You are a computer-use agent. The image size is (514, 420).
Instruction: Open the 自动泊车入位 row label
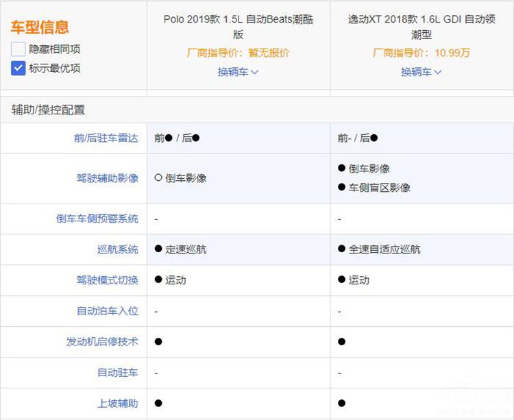(x=107, y=311)
